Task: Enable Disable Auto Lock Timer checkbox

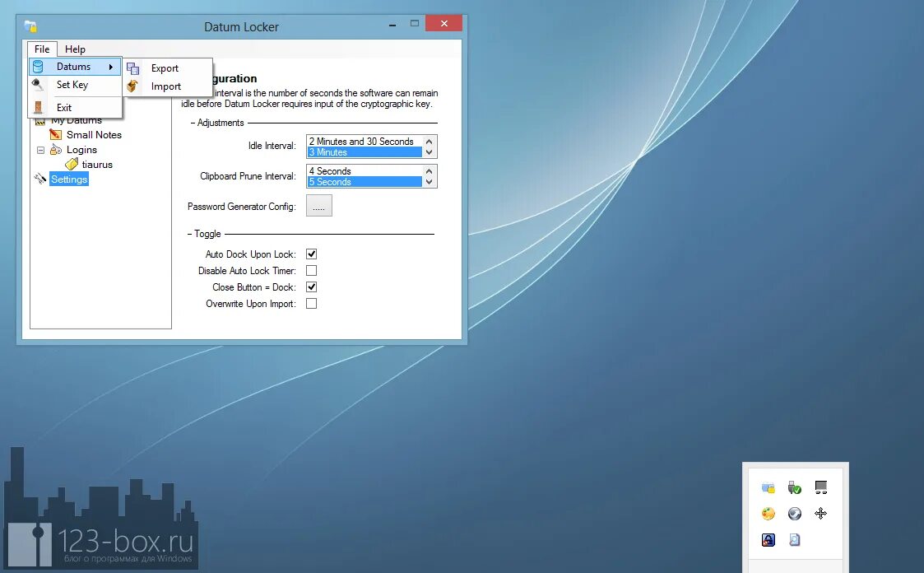Action: coord(311,271)
